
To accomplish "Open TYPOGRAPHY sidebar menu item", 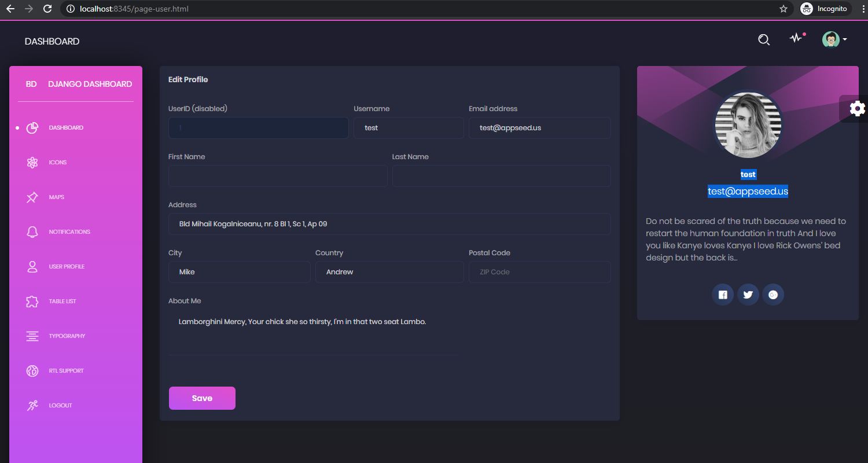I will pyautogui.click(x=67, y=336).
